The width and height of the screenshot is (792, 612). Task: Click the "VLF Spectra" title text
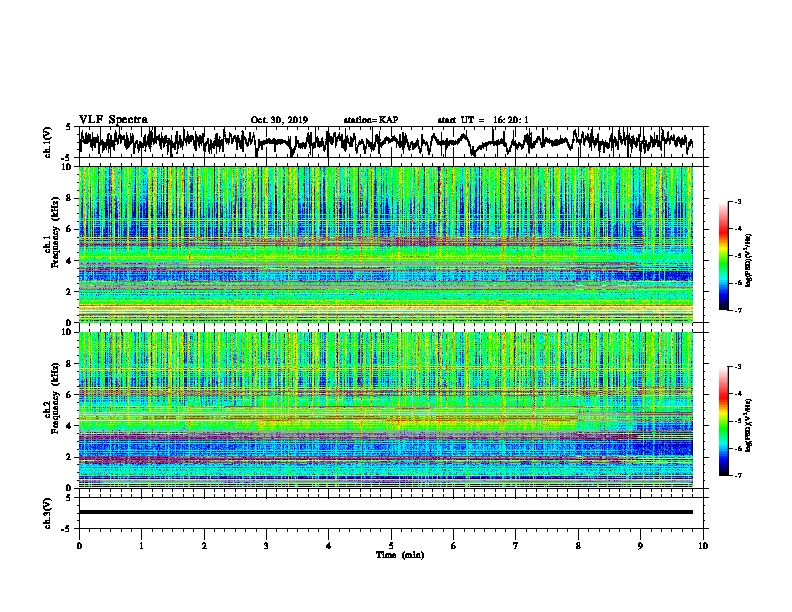113,120
